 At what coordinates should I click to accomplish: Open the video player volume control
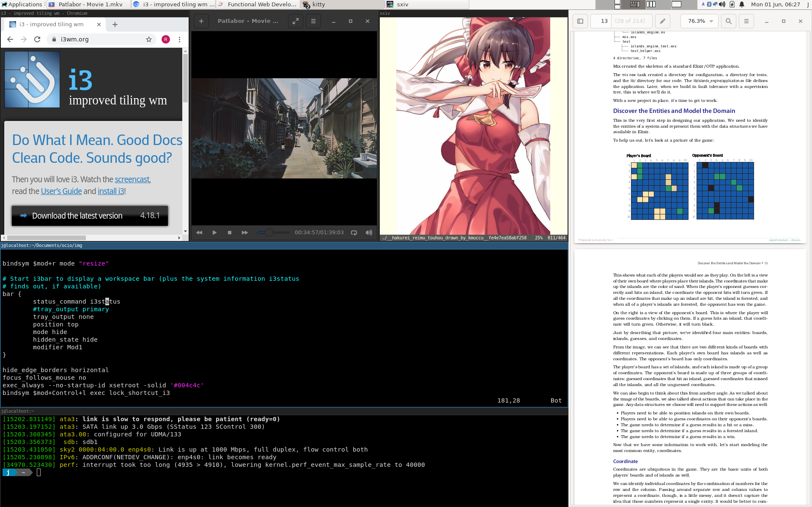click(369, 233)
